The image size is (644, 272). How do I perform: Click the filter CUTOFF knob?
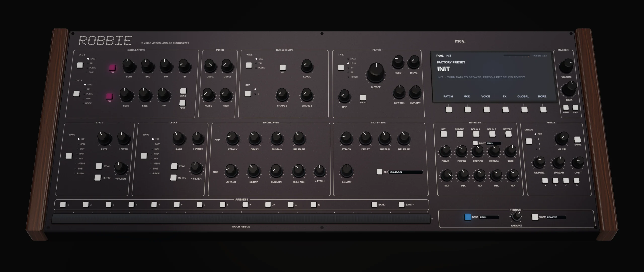376,73
